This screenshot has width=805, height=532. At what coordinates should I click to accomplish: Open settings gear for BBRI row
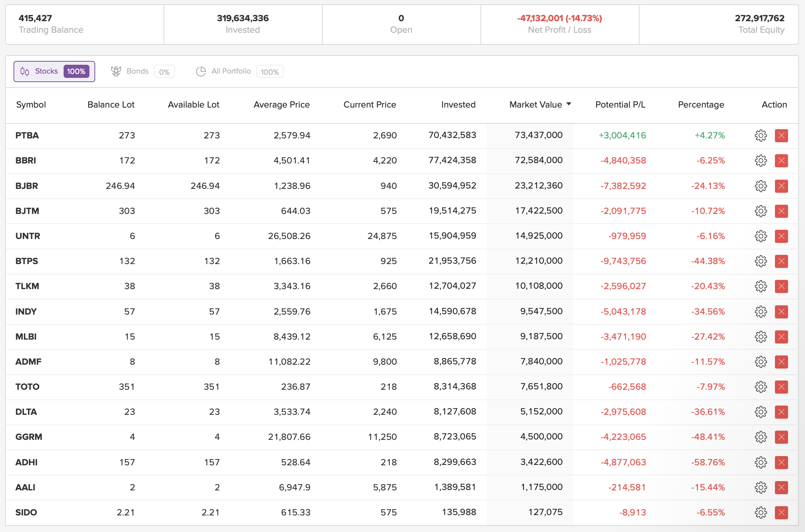point(761,160)
